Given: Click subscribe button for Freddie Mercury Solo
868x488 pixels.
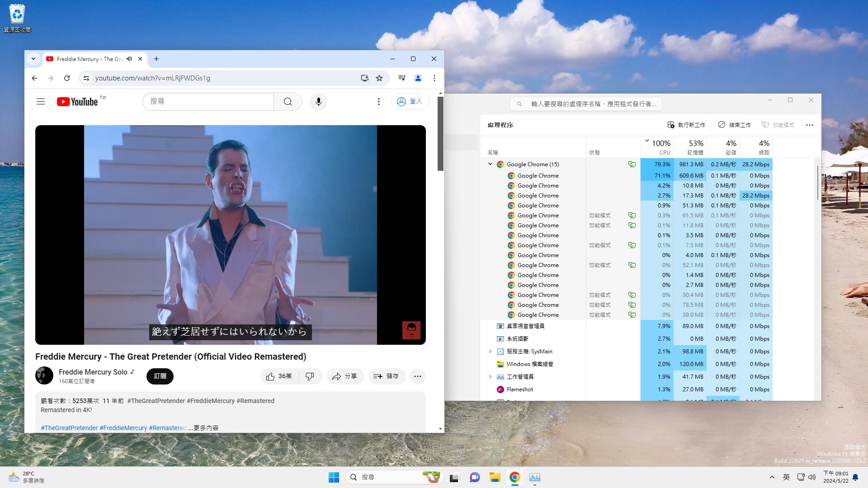Looking at the screenshot, I should pos(160,376).
